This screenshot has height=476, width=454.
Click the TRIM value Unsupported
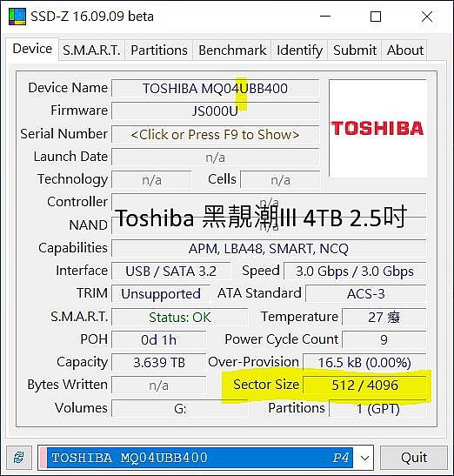coord(161,294)
